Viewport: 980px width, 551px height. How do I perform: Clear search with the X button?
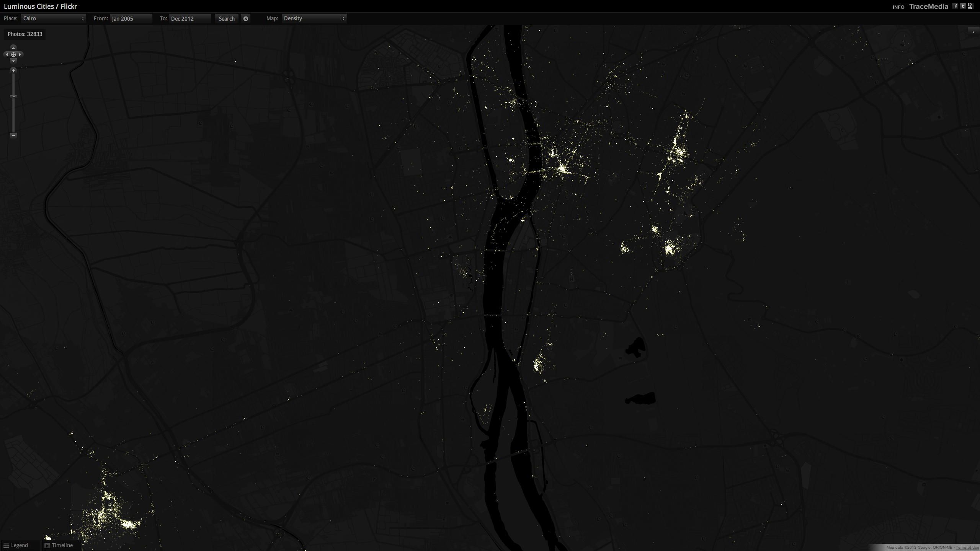[246, 18]
